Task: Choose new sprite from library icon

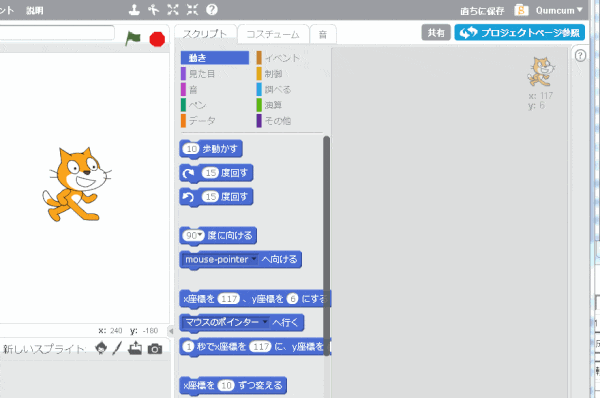Action: coord(101,348)
